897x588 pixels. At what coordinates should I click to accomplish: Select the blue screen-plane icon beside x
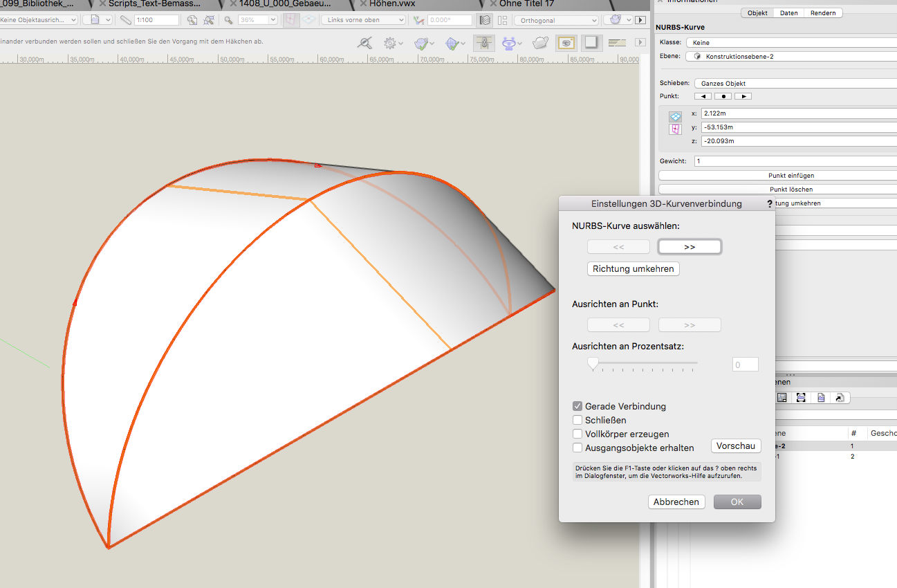[675, 117]
